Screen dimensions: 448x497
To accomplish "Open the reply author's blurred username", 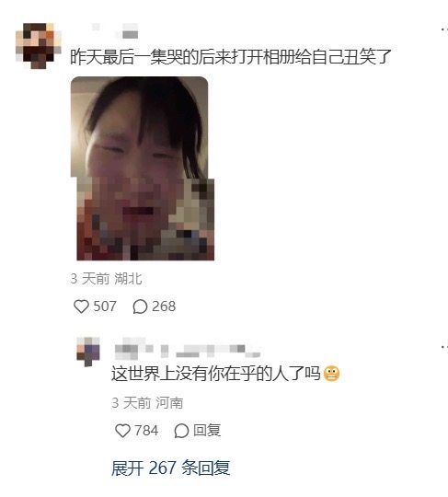I will tap(188, 348).
